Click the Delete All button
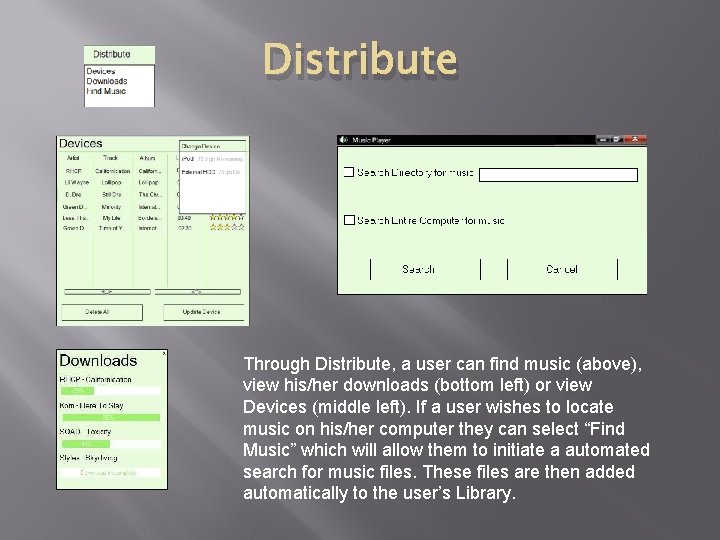The width and height of the screenshot is (720, 540). click(x=102, y=312)
